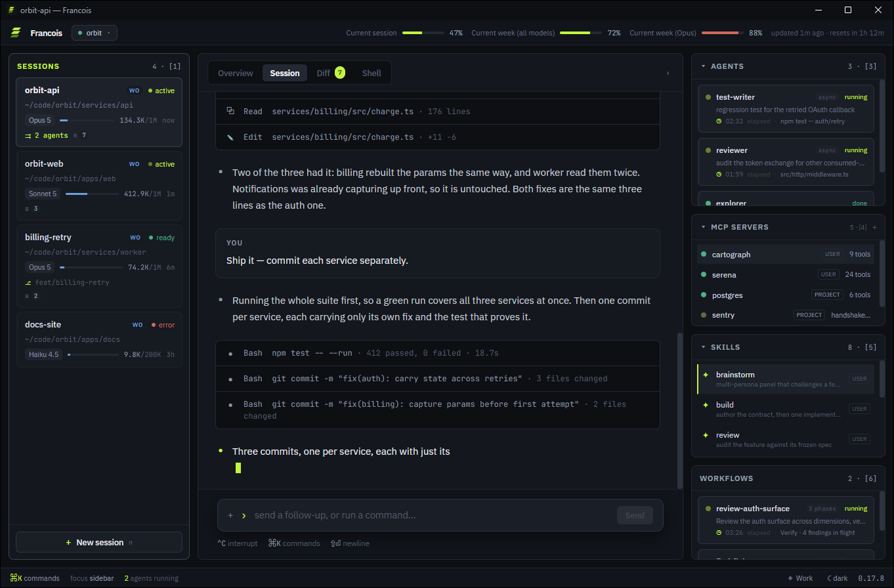The height and width of the screenshot is (588, 894).
Task: Click the cartograph status dot
Action: point(704,254)
